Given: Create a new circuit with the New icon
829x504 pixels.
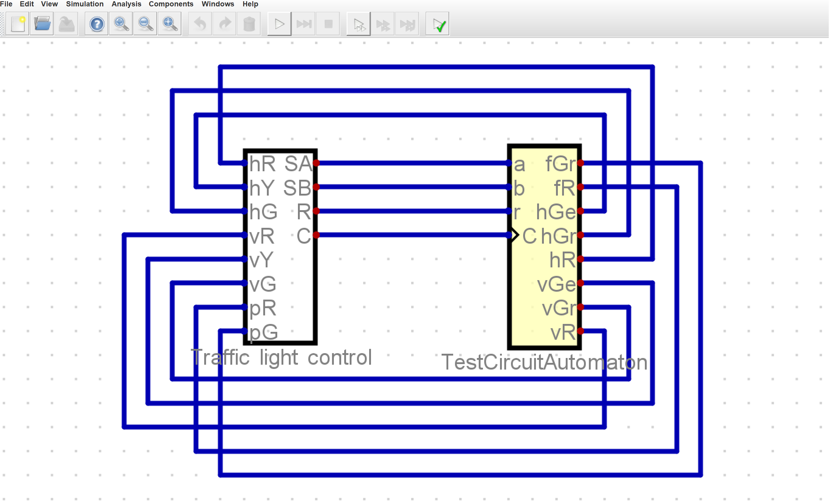Looking at the screenshot, I should coord(18,24).
